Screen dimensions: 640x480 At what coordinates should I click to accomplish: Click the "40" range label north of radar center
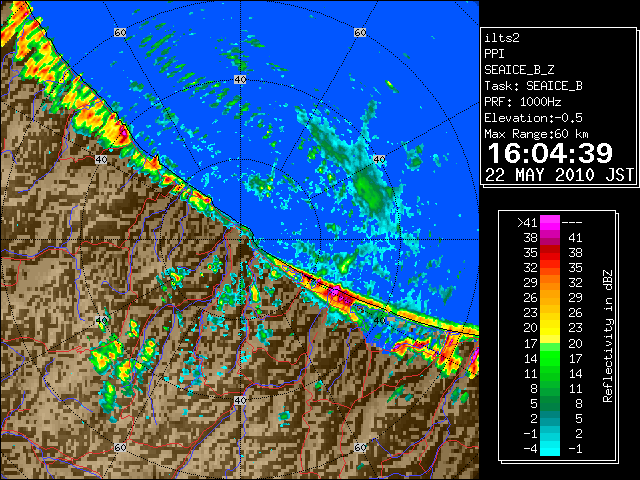(x=240, y=80)
